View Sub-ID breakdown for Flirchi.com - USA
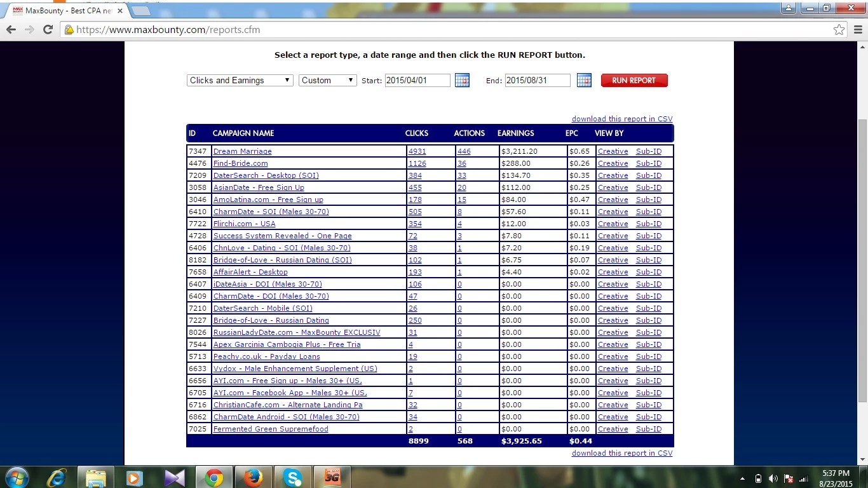This screenshot has height=488, width=868. coord(649,224)
